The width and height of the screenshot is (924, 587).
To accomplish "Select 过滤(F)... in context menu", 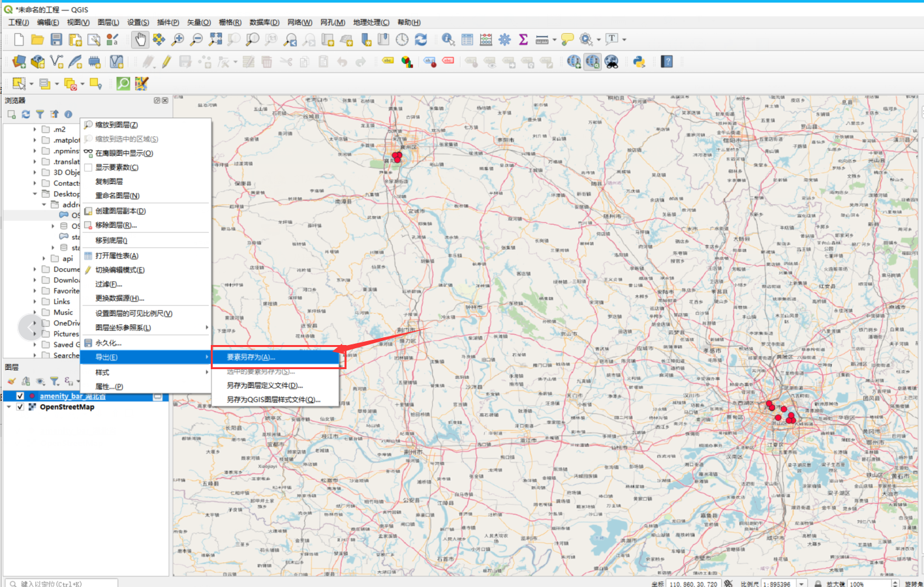I will coord(146,284).
